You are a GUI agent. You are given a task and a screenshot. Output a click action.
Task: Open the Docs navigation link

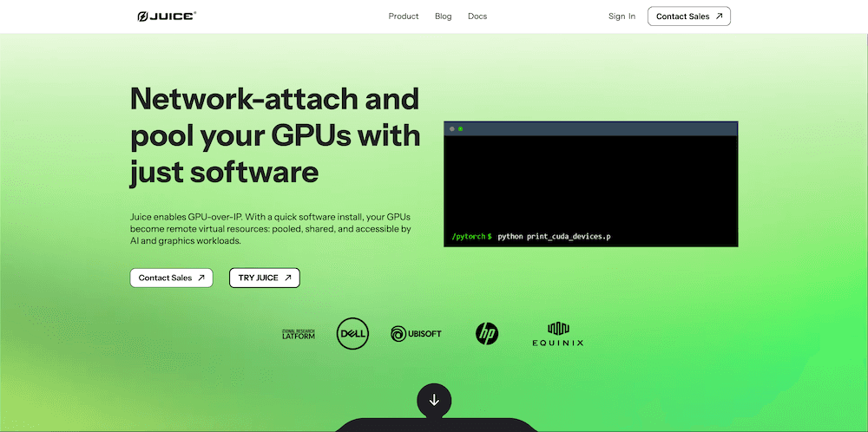click(477, 16)
